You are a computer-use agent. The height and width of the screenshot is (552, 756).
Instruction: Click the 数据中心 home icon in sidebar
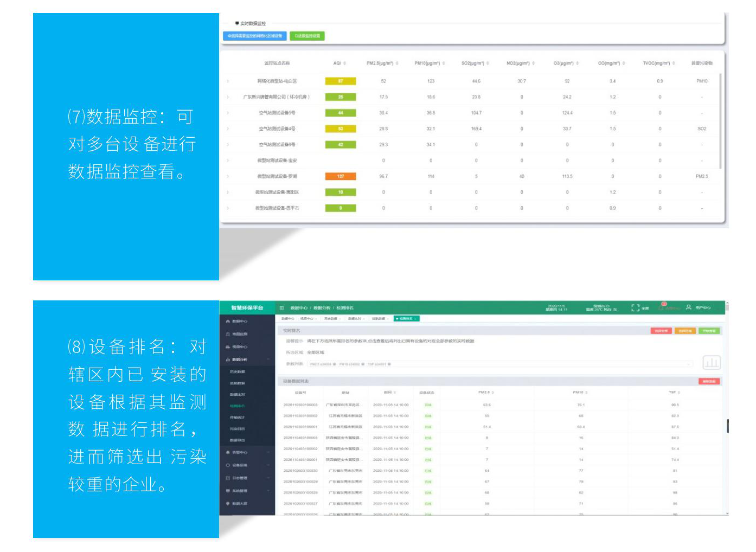pos(228,321)
